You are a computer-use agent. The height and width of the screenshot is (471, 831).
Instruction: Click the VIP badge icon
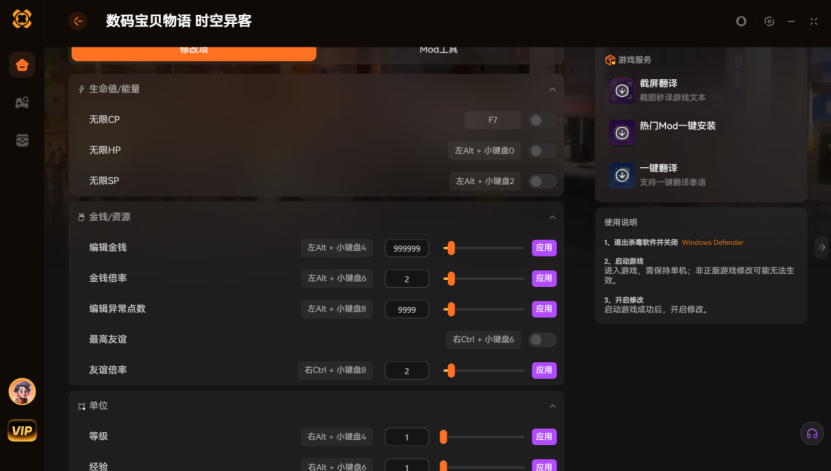click(x=22, y=431)
